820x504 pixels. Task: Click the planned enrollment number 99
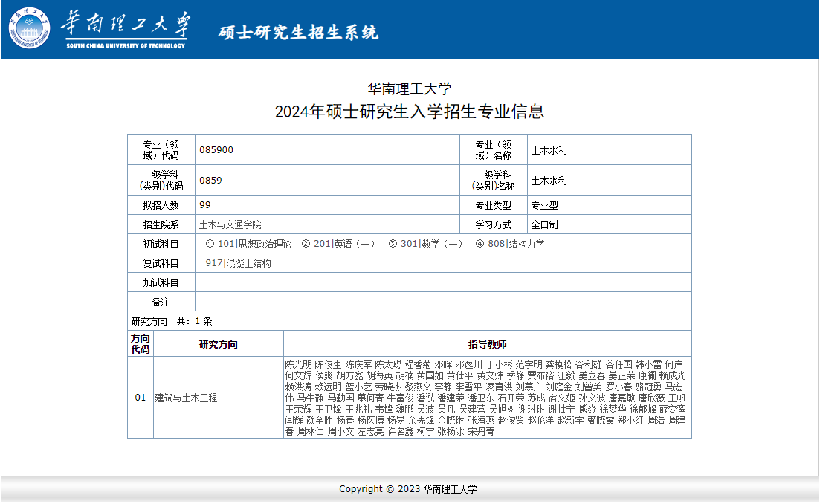tap(204, 205)
